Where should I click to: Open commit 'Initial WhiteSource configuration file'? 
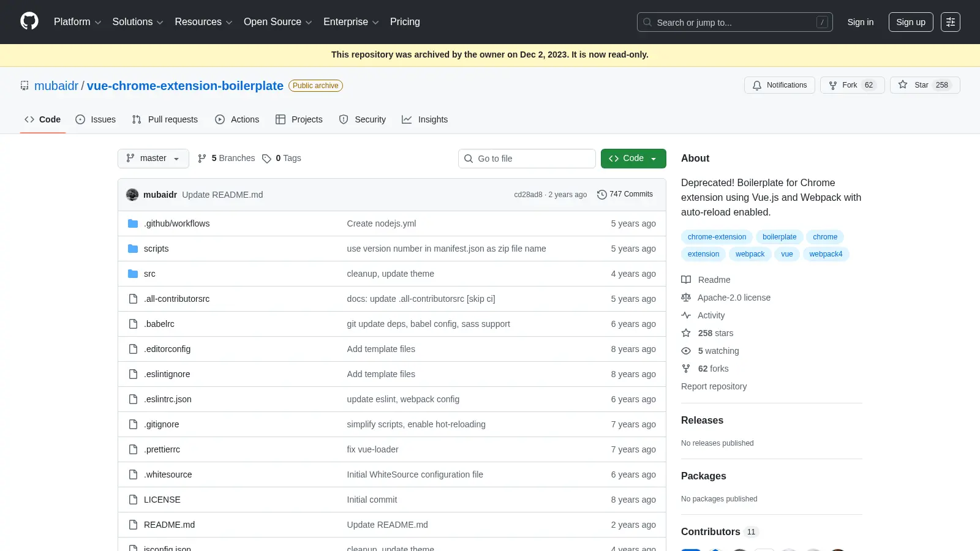(415, 474)
